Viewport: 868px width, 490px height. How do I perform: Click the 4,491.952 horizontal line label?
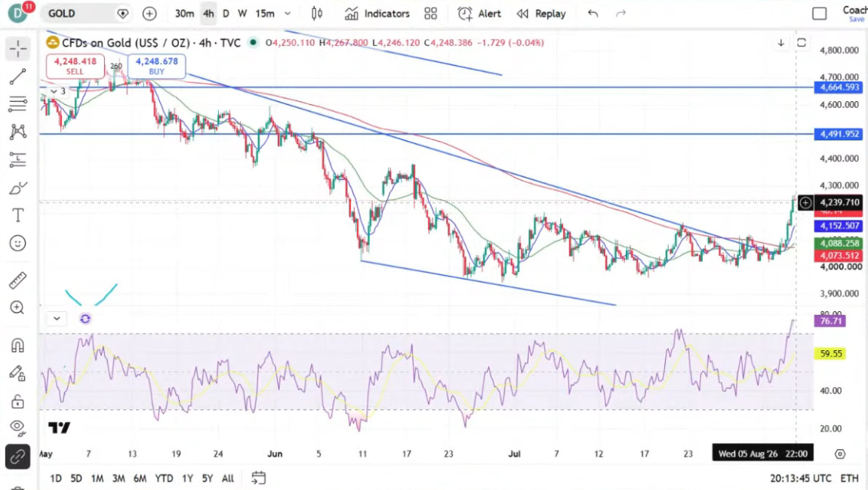tap(839, 134)
